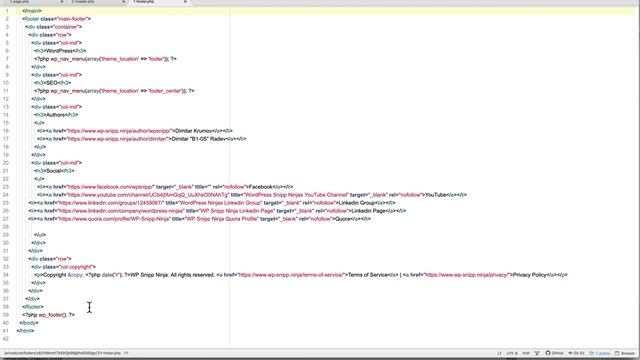The image size is (640, 360).
Task: Click the Linkedin Group link code line
Action: (212, 203)
